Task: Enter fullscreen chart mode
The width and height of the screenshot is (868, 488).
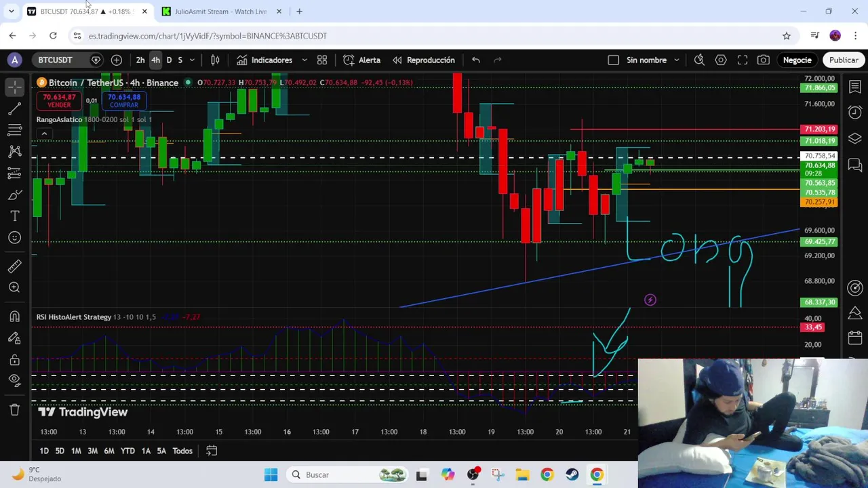Action: [743, 60]
